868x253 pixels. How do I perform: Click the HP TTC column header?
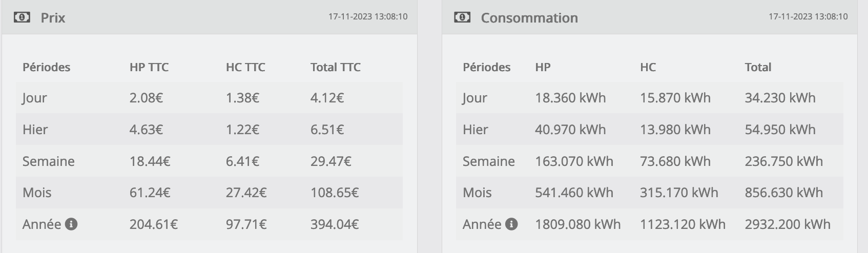coord(149,67)
